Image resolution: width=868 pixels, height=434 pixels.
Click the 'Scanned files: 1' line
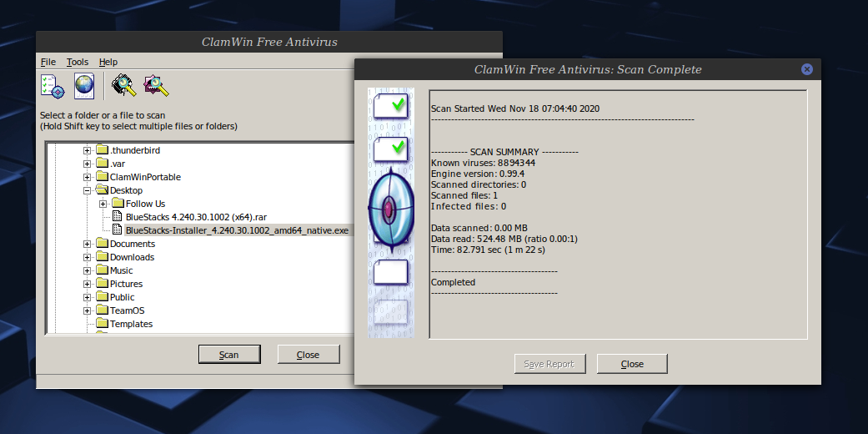(464, 195)
